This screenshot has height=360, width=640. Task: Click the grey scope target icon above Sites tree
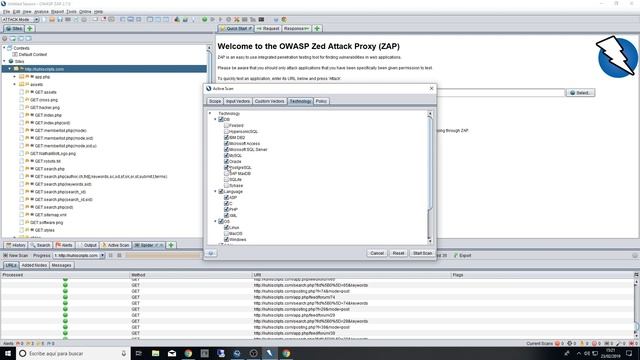click(x=5, y=39)
